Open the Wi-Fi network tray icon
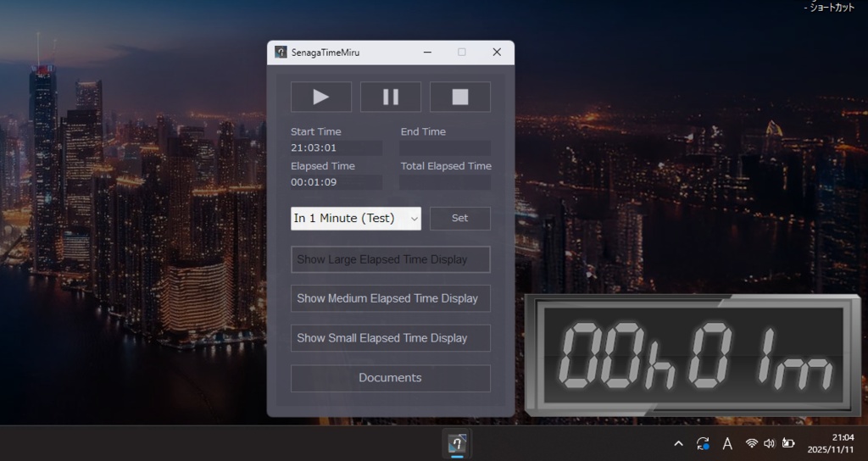This screenshot has width=868, height=461. tap(751, 443)
